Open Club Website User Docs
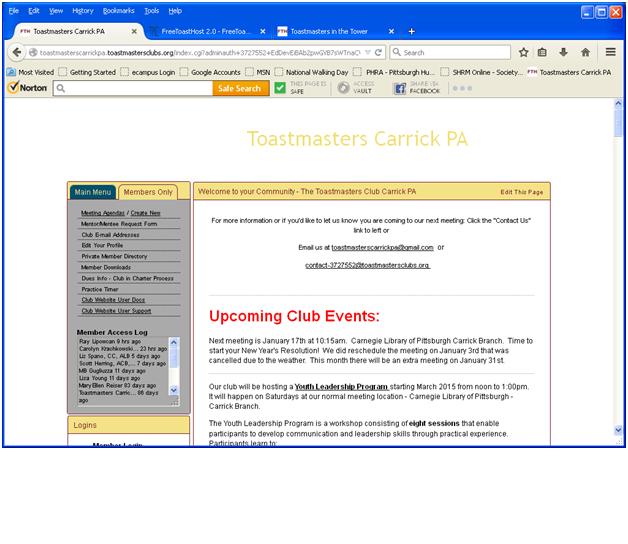 (x=113, y=300)
